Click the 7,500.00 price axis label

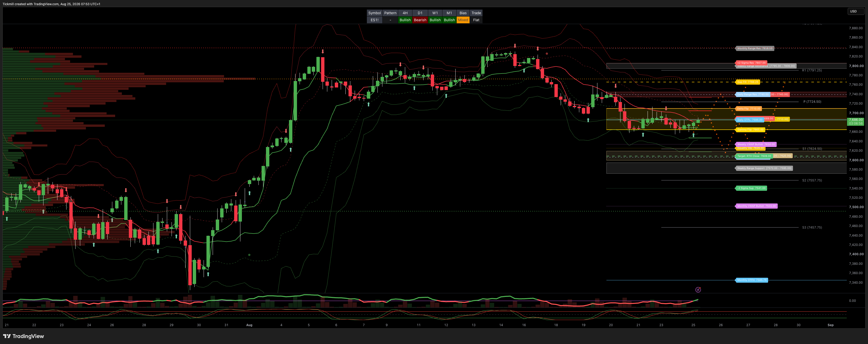856,207
